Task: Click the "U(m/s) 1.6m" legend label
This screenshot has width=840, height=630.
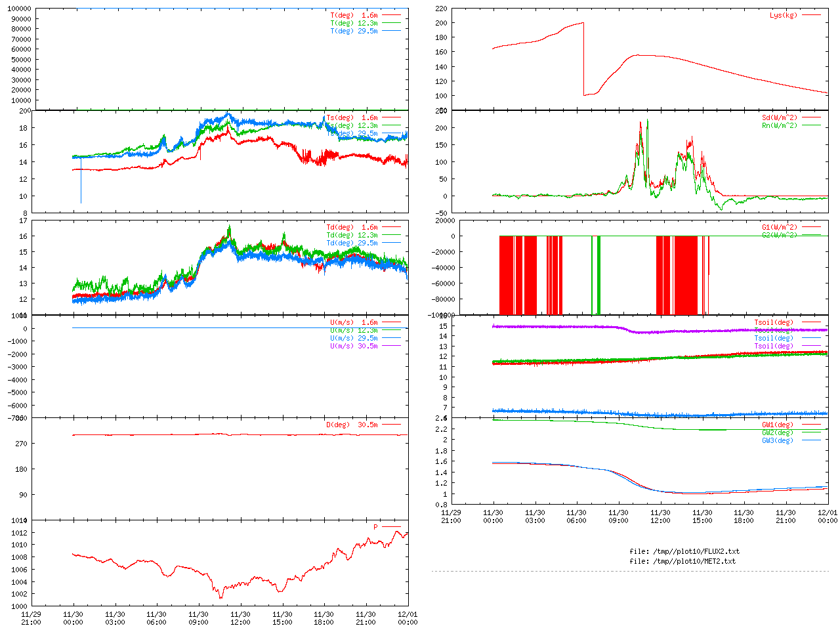Action: (354, 322)
